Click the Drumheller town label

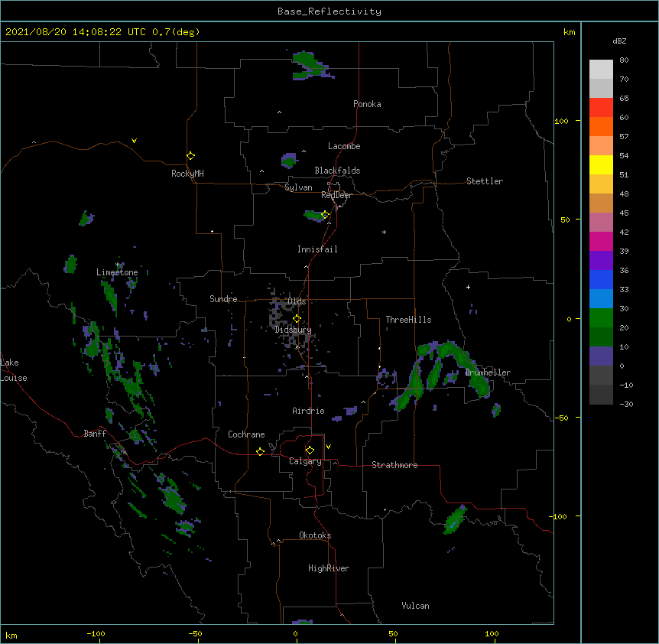tap(488, 372)
